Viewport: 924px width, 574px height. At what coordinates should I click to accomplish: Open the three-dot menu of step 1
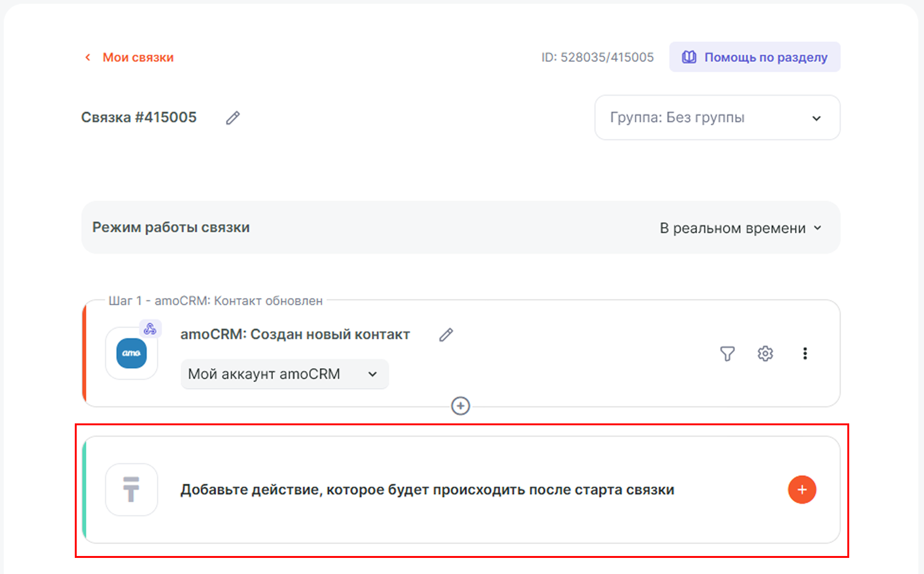click(x=805, y=353)
